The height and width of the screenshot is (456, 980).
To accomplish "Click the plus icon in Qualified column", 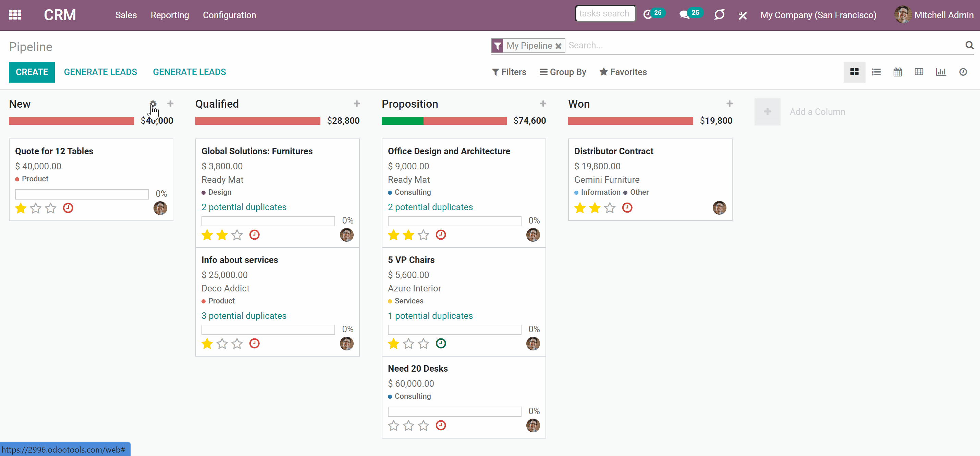I will coord(356,104).
